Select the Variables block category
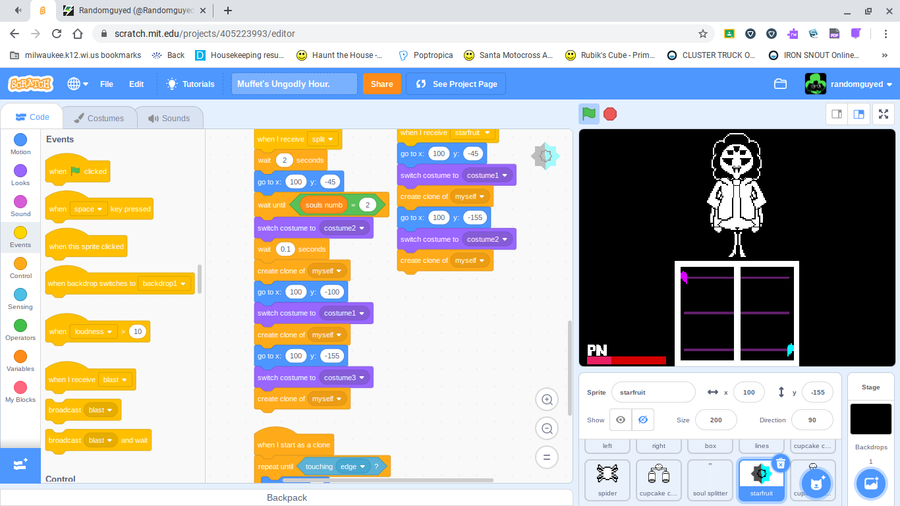The image size is (900, 506). (x=20, y=361)
